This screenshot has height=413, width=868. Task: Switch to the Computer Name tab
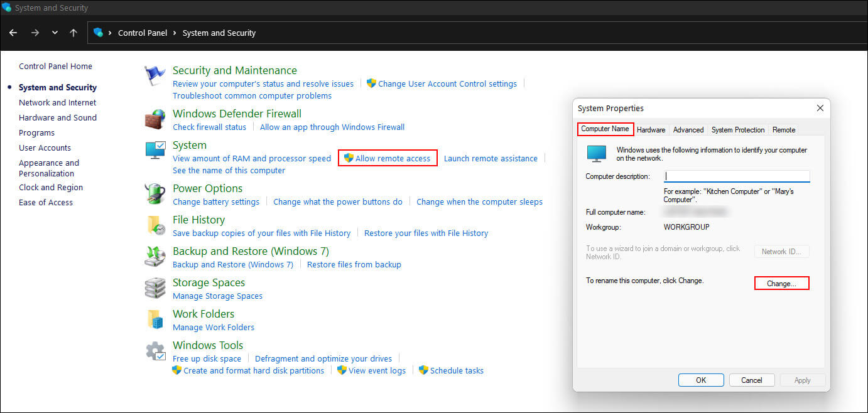(x=605, y=129)
